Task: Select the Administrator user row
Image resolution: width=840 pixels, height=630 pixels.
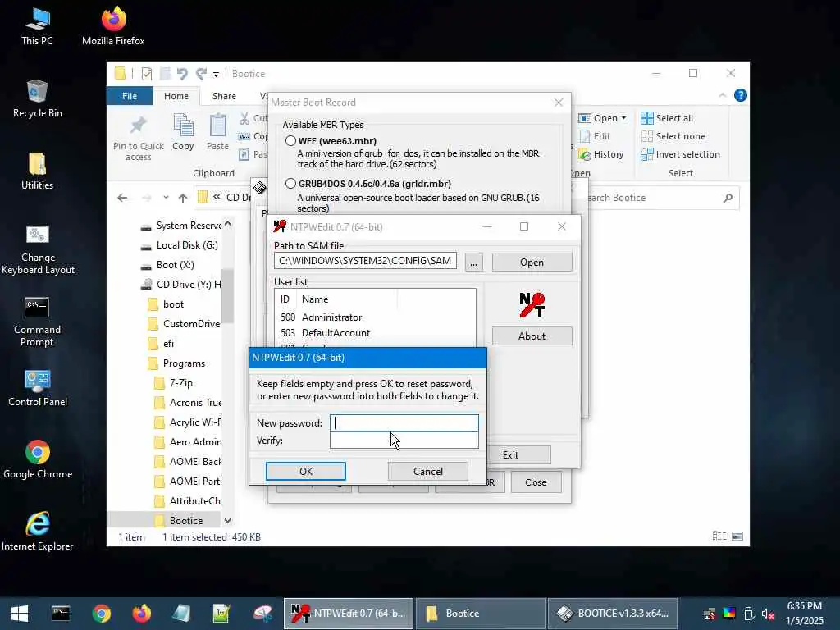Action: tap(375, 317)
